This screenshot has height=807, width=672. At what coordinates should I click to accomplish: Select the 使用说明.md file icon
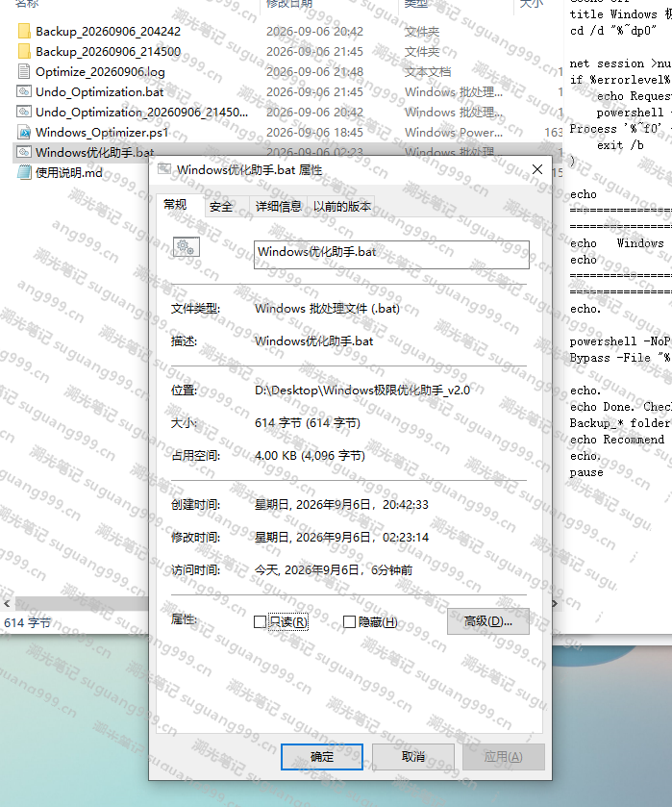(24, 172)
